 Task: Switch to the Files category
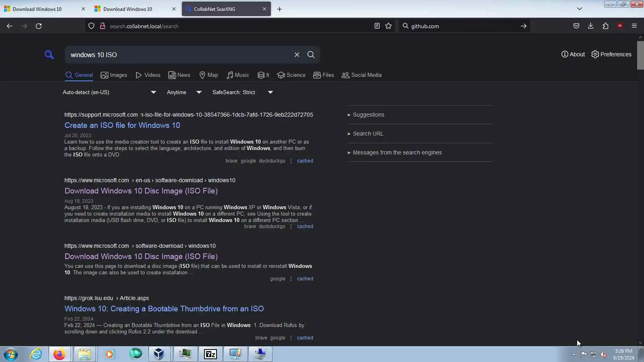(324, 75)
